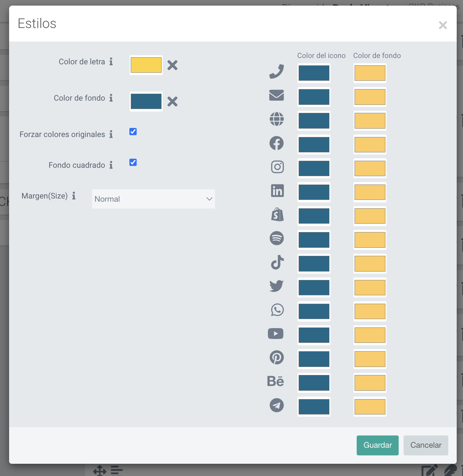Pick icon color for the phone row
This screenshot has height=476, width=463.
click(314, 73)
